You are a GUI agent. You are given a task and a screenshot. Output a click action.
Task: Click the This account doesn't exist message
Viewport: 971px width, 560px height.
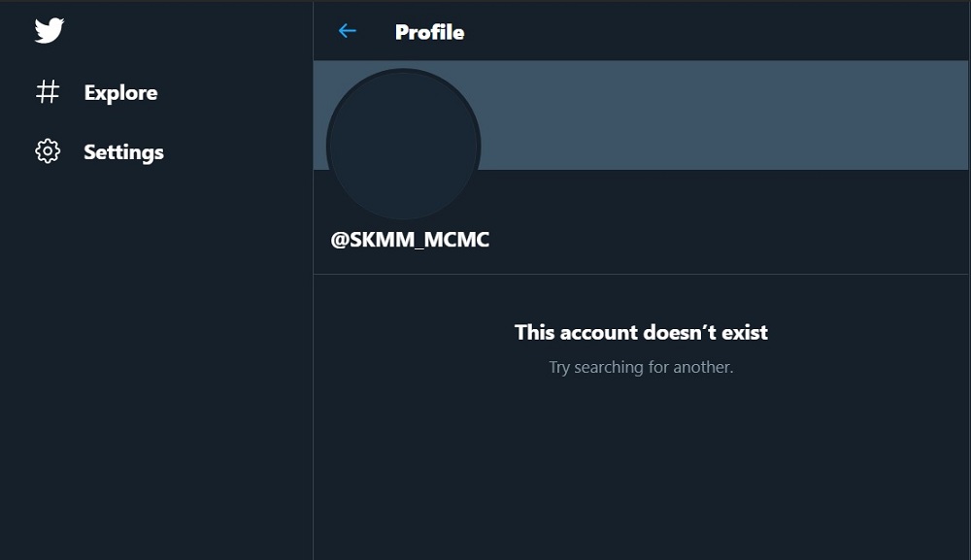click(641, 332)
